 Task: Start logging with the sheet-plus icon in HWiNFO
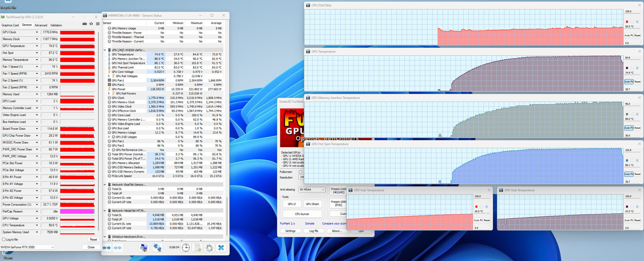(x=198, y=248)
